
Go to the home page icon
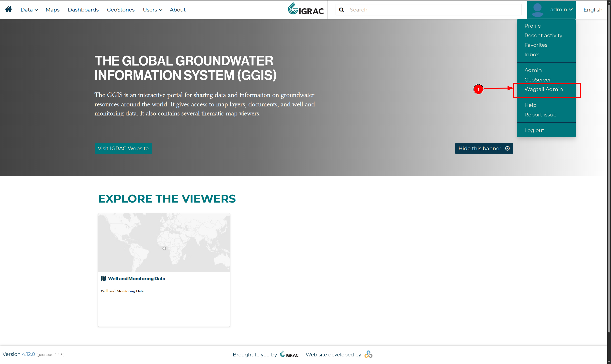point(9,9)
